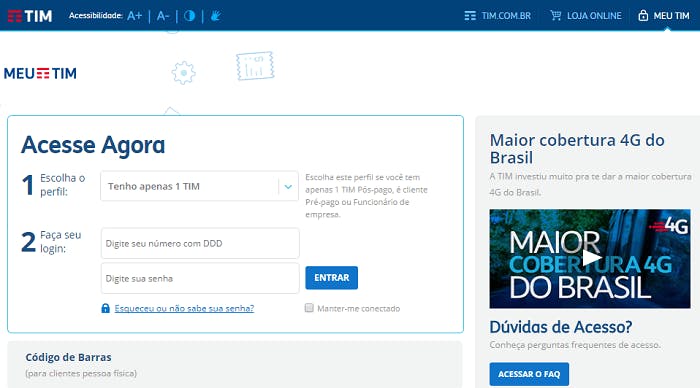Decrease font size with A- accessibility icon

[162, 16]
